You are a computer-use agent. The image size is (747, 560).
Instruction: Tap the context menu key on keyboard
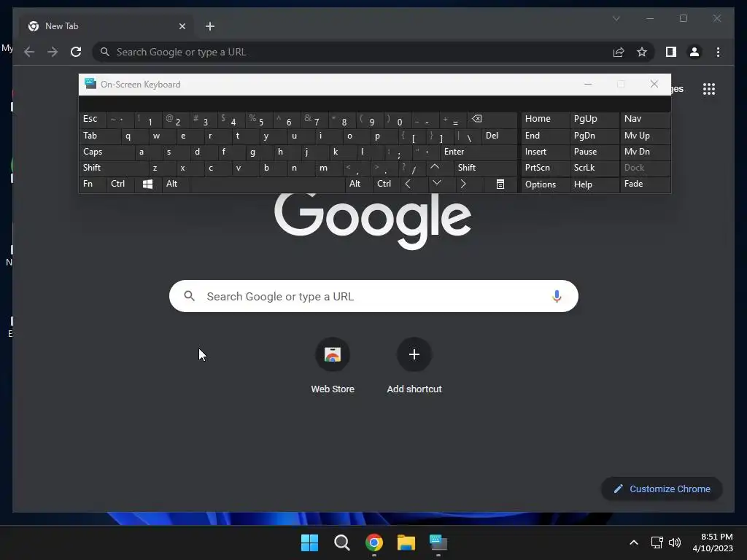500,184
